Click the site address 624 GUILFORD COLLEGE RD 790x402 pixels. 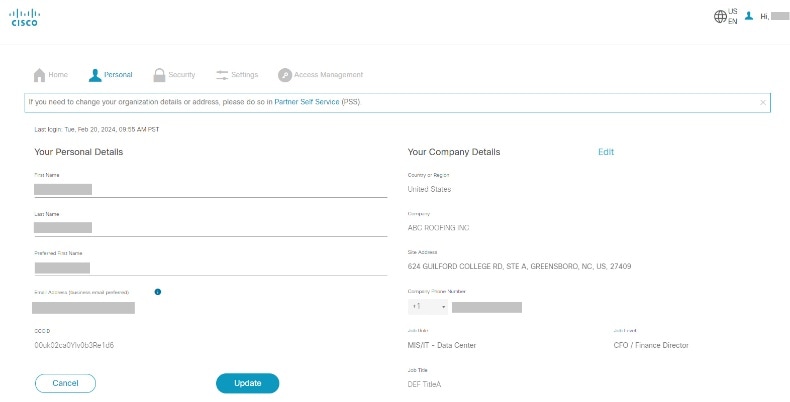[x=519, y=266]
